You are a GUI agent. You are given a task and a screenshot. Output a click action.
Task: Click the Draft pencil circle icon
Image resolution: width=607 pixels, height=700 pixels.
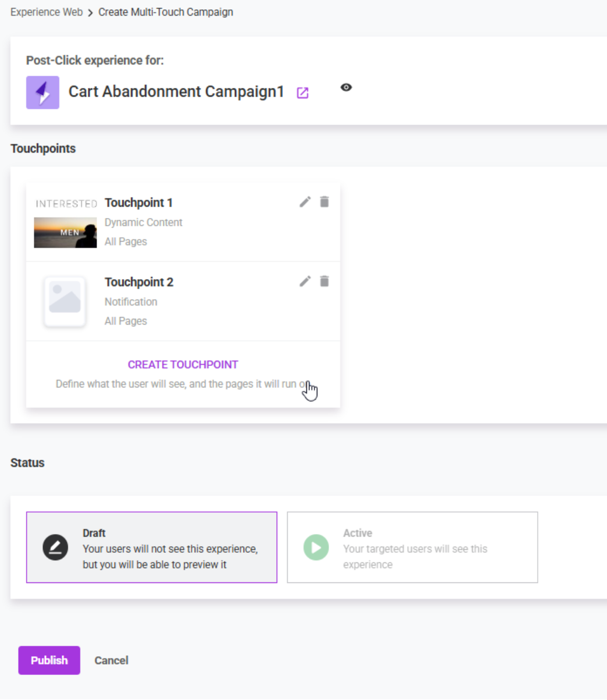pyautogui.click(x=55, y=548)
